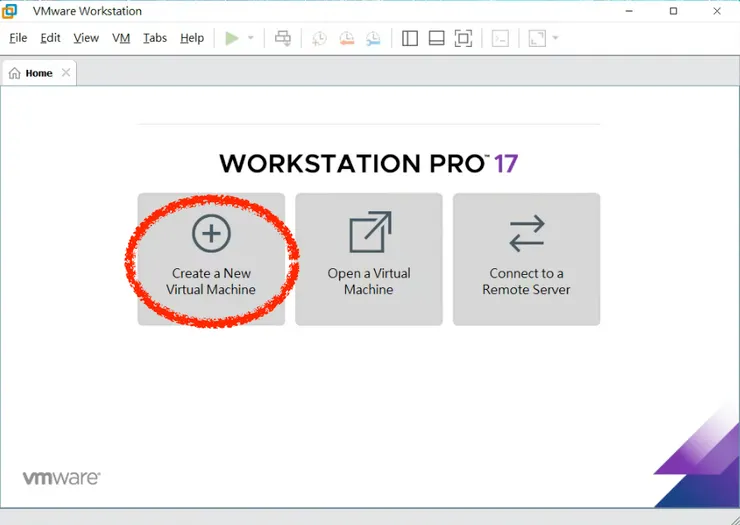Click the Revert to Snapshot icon
This screenshot has height=525, width=740.
[347, 38]
